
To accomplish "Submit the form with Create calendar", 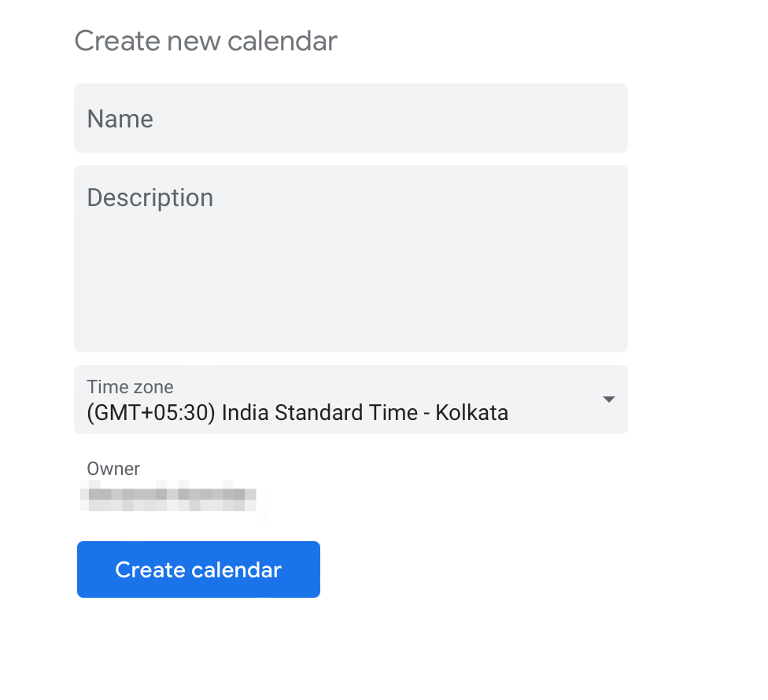I will pos(198,569).
